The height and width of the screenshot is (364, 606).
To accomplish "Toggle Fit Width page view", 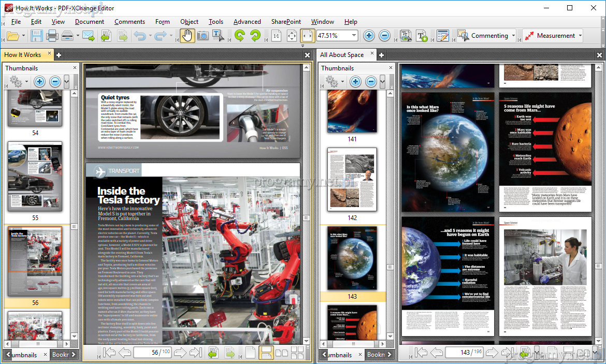I will click(x=308, y=36).
